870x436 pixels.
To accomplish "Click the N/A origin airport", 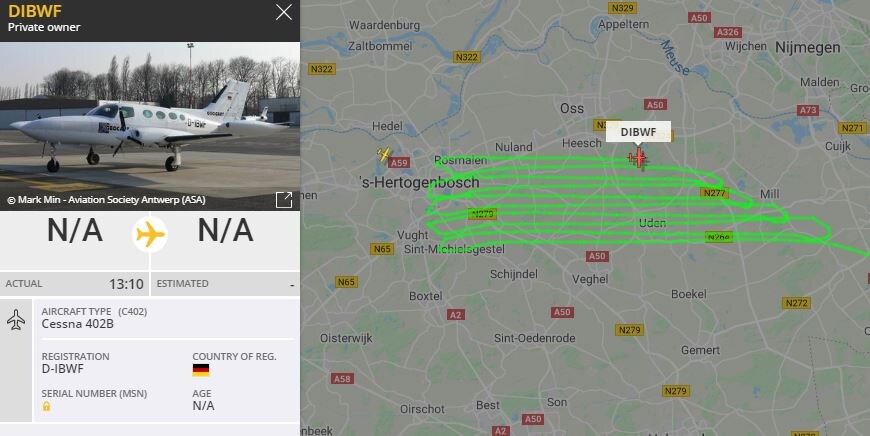I will pos(75,230).
